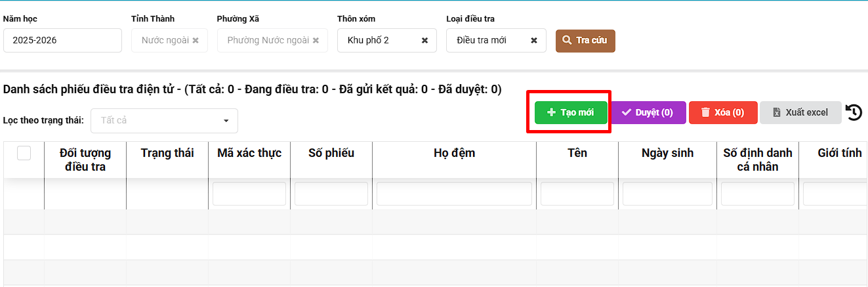The height and width of the screenshot is (287, 868).
Task: Open the Lọc theo trạng thái dropdown
Action: coord(164,121)
